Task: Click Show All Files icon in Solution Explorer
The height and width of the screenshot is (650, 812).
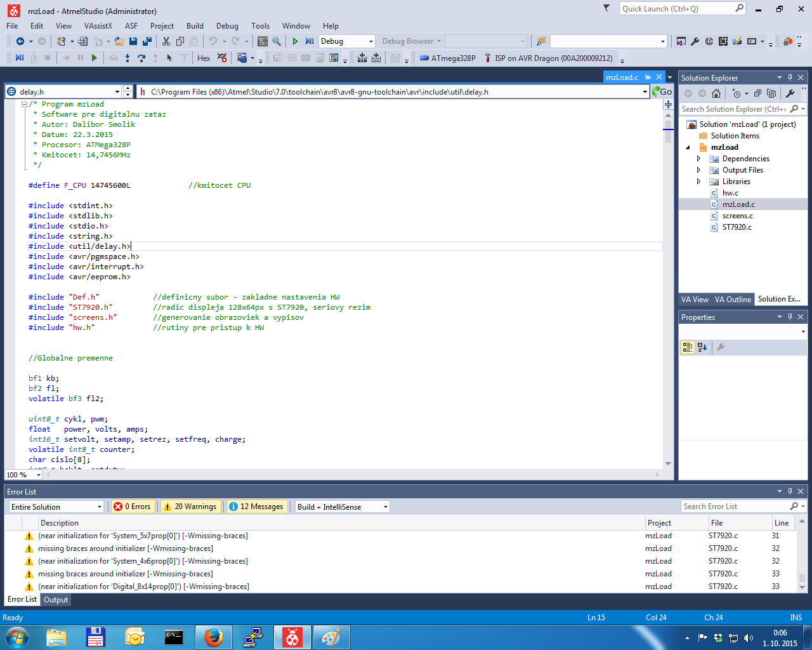Action: (771, 93)
